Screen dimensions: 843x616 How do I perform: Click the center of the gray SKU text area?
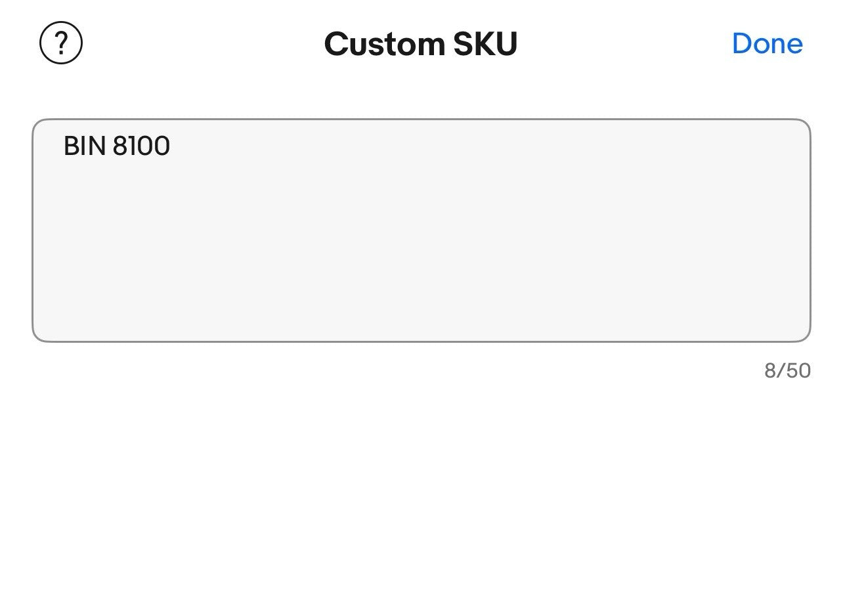[421, 231]
